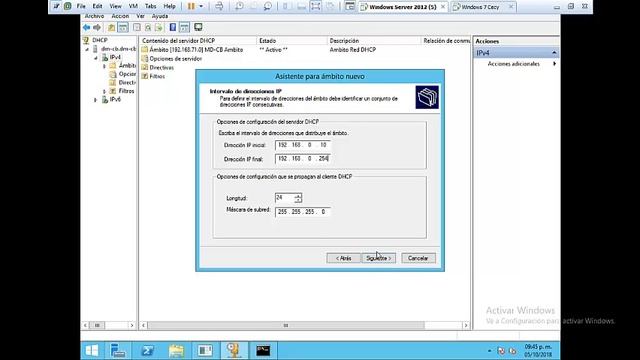Select Opciones item under IPv4 in tree
Image resolution: width=640 pixels, height=360 pixels.
(127, 74)
